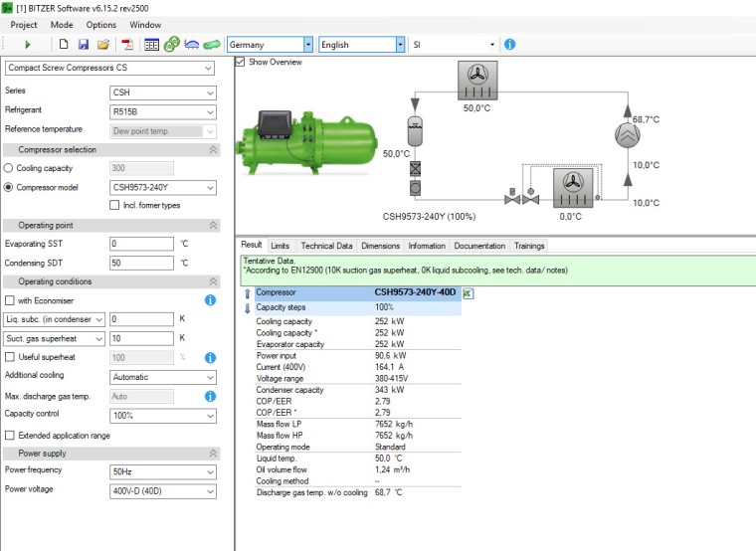This screenshot has height=551, width=756.
Task: Switch to the Technical Data tab
Action: (x=326, y=246)
